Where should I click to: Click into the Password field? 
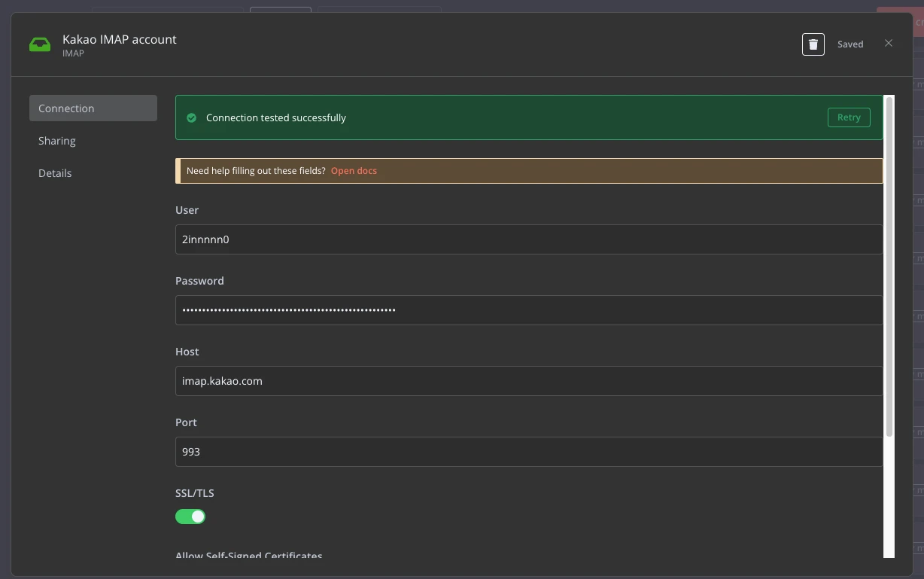coord(528,310)
